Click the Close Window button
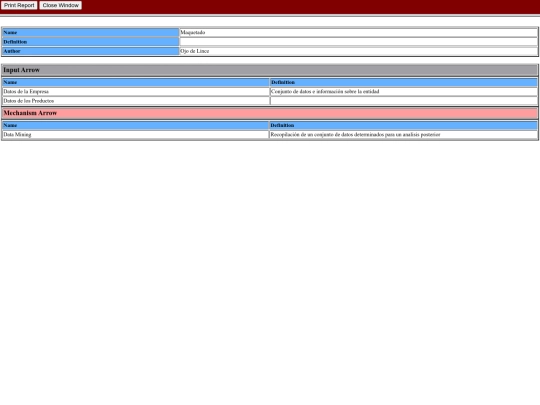Screen dimensions: 540x405 click(61, 6)
